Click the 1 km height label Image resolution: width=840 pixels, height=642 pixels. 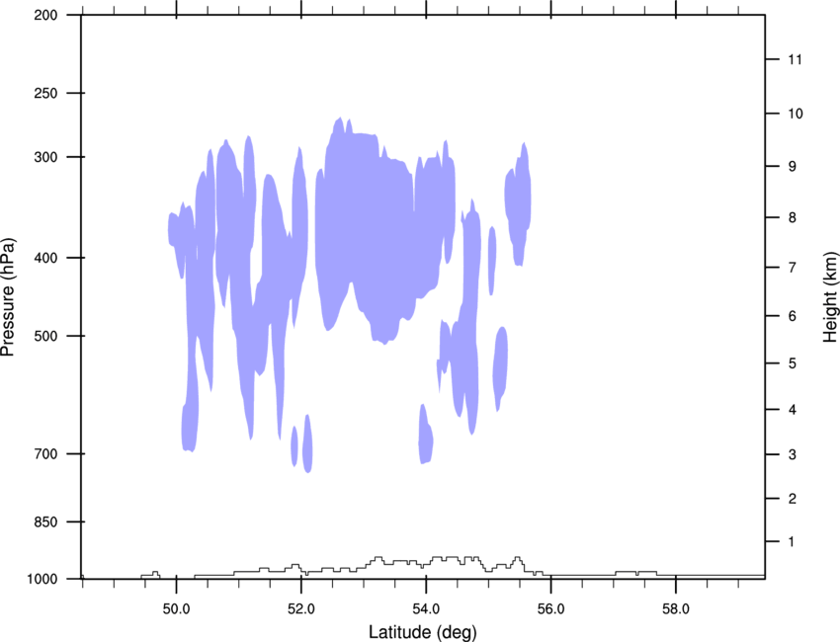[792, 542]
